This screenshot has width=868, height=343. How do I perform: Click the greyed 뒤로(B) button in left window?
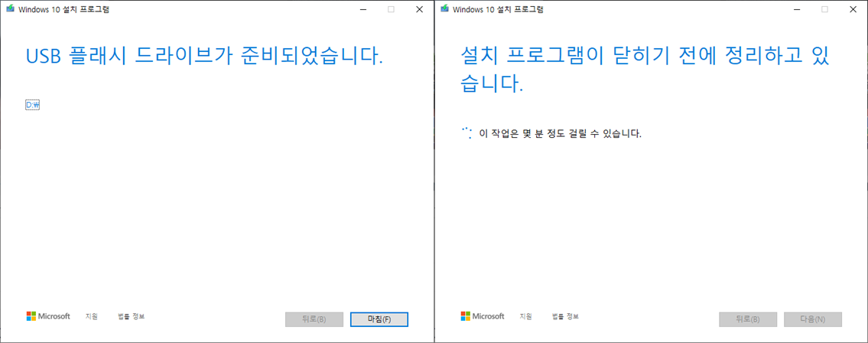[x=314, y=319]
